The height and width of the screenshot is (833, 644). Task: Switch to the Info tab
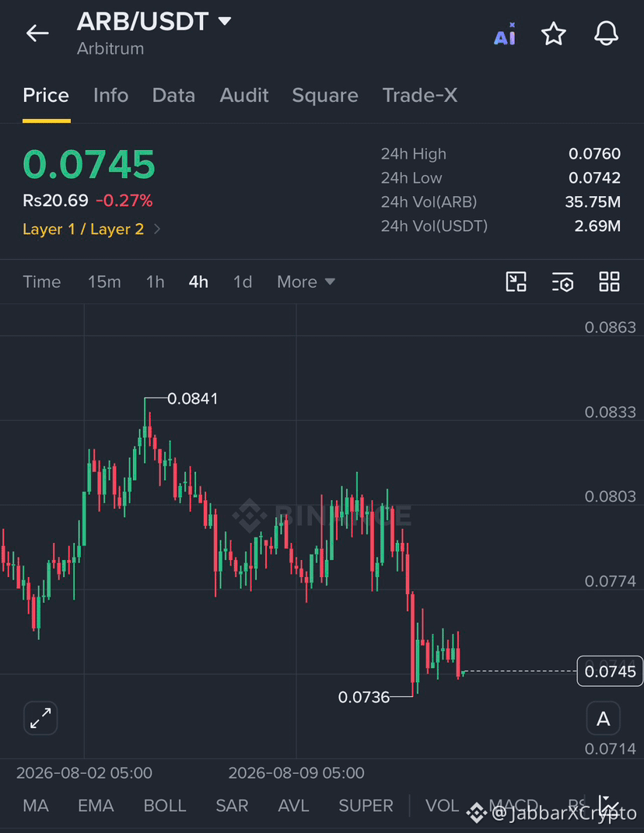coord(110,95)
